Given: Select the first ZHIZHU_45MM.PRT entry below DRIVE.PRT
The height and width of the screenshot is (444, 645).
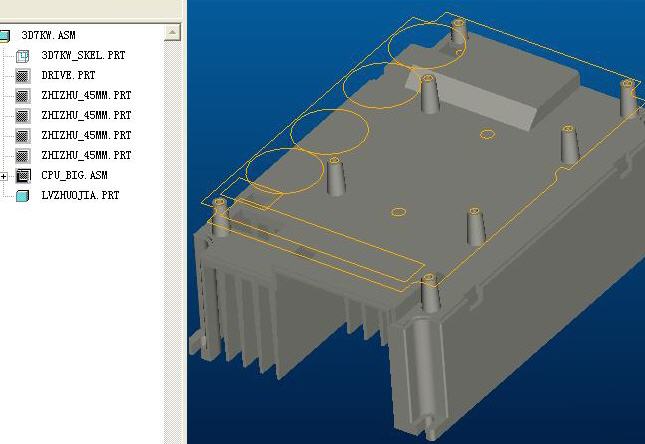Looking at the screenshot, I should pyautogui.click(x=86, y=95).
